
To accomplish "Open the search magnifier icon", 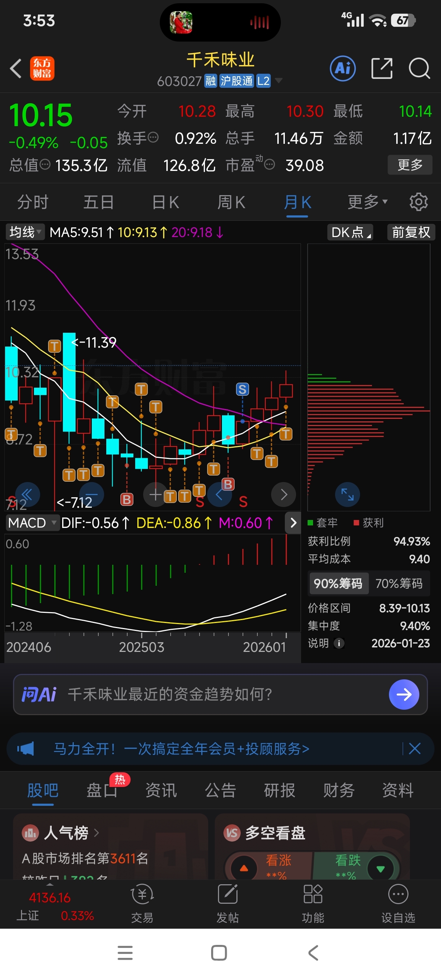I will tap(419, 69).
